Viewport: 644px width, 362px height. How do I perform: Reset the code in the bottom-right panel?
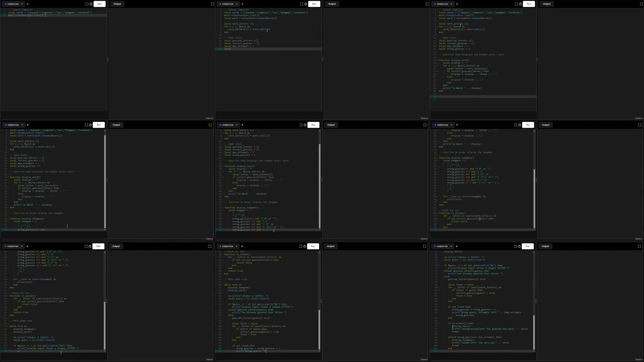[519, 246]
